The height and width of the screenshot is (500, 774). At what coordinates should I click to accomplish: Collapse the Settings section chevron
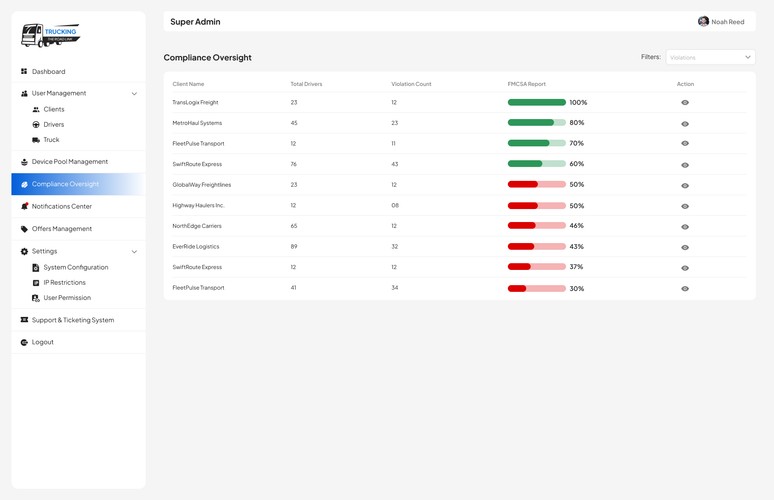(x=134, y=252)
